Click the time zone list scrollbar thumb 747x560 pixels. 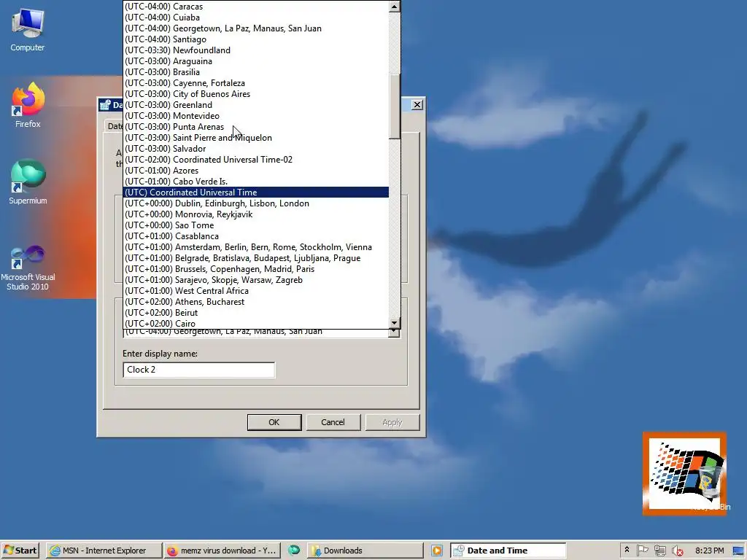point(395,106)
